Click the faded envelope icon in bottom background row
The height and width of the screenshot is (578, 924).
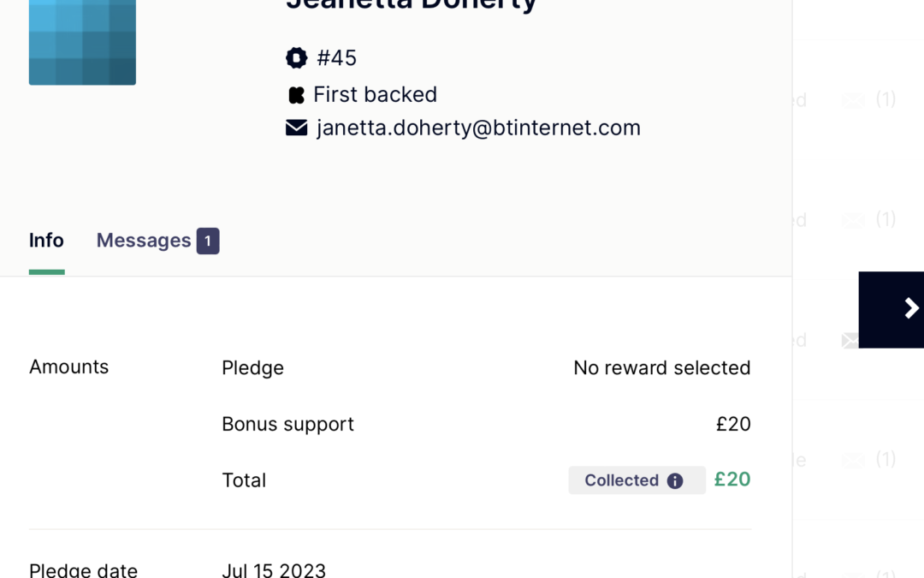pos(853,460)
